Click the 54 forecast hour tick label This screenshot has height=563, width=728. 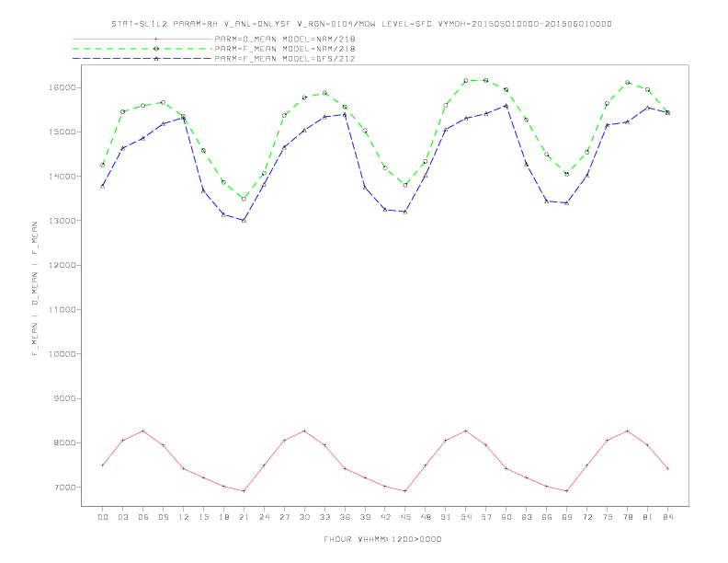466,517
